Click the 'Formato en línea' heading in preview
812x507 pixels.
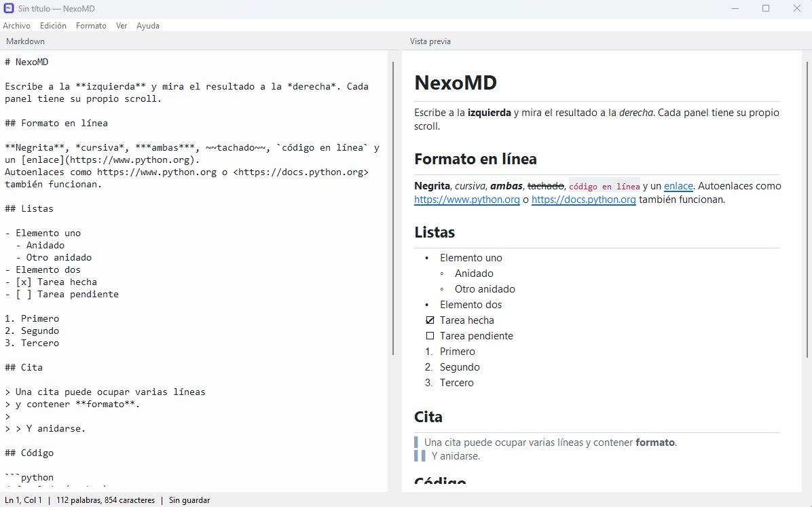[x=475, y=159]
